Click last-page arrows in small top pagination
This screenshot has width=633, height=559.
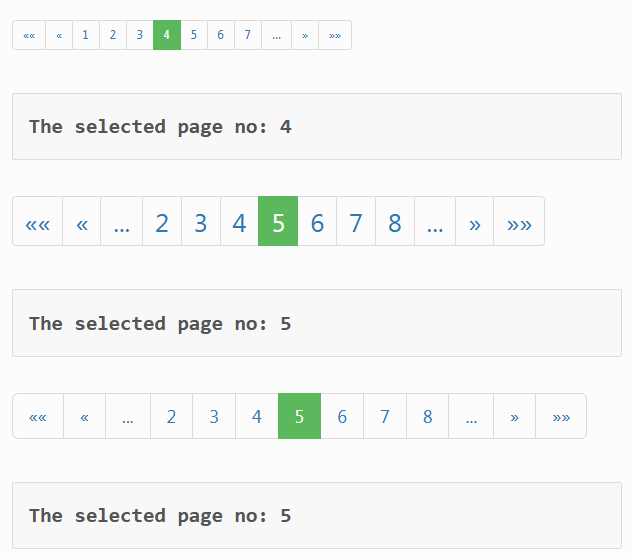point(335,35)
